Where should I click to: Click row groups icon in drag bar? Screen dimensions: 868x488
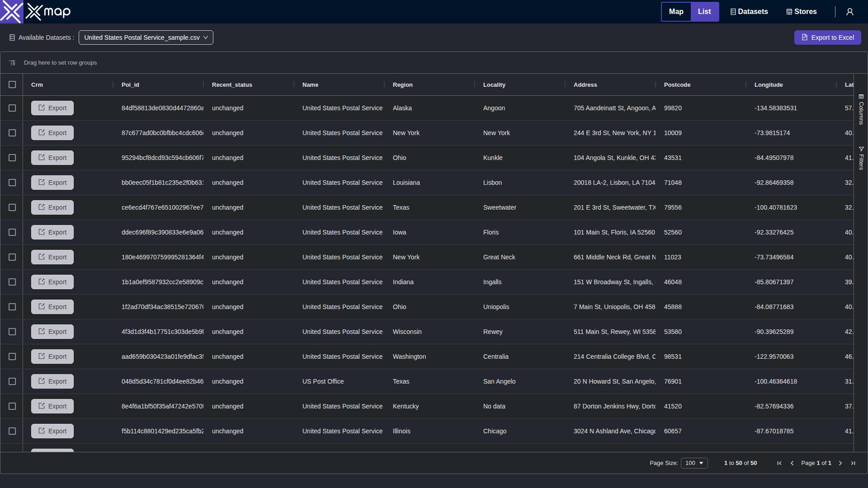pos(12,63)
